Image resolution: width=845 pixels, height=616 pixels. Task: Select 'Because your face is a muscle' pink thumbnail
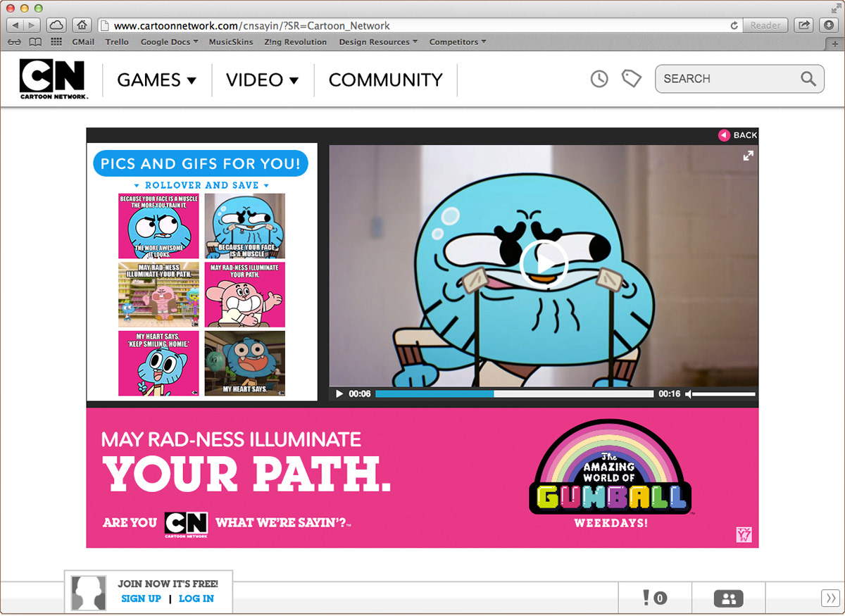coord(158,226)
